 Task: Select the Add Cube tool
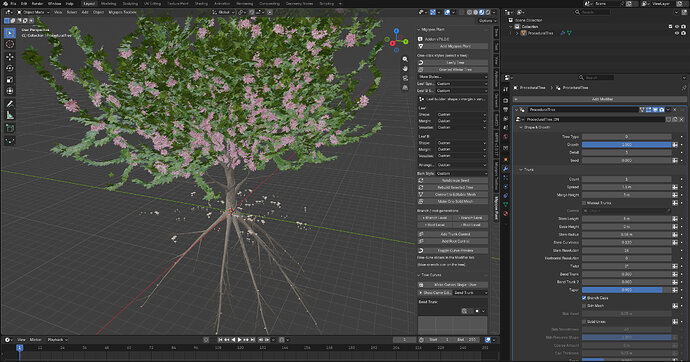click(x=10, y=128)
